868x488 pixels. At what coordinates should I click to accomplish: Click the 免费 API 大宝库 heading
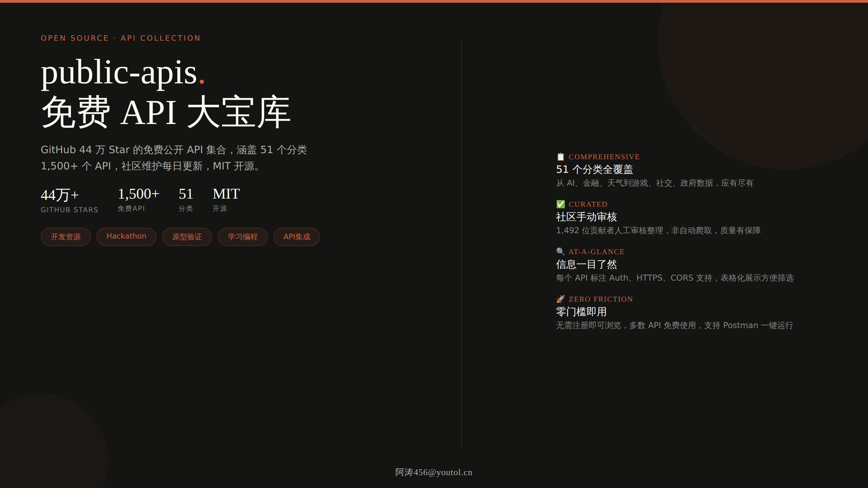pos(166,112)
